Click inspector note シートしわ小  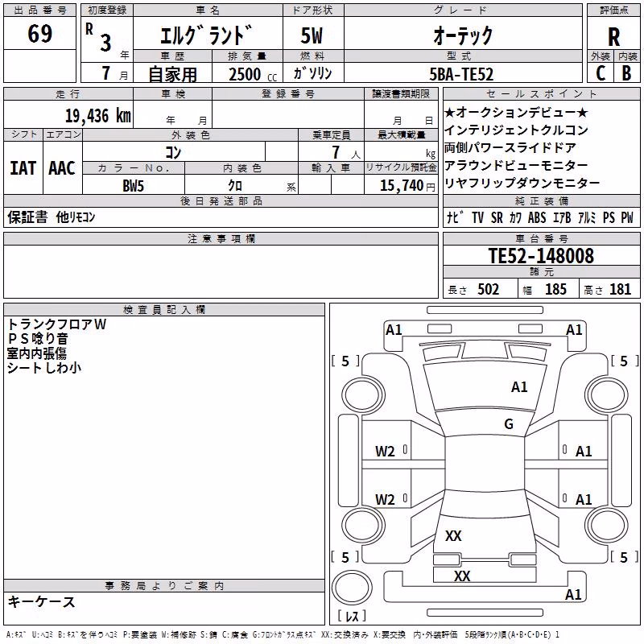point(44,368)
